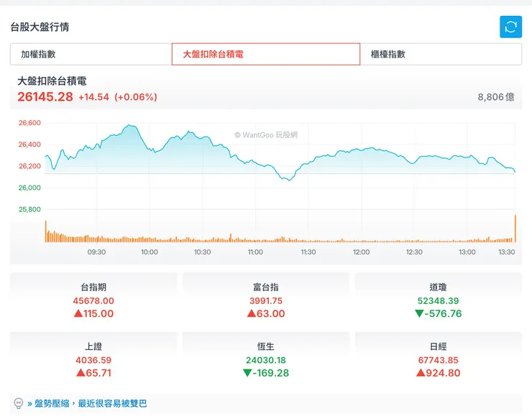Open the 恒生 index card
Screen dimensions: 532x419
[x=266, y=359]
